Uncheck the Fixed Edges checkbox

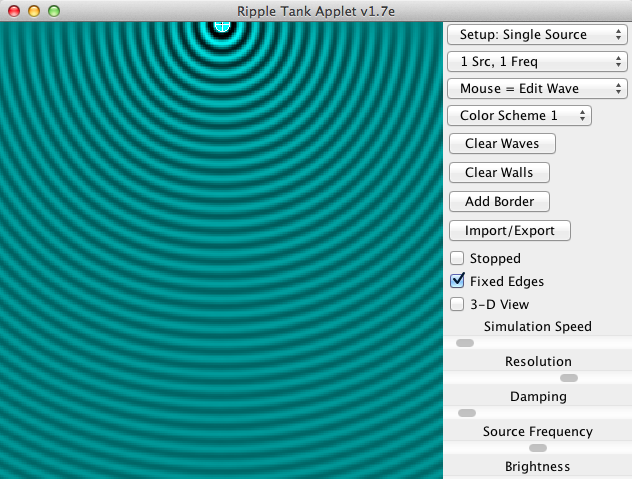pyautogui.click(x=457, y=281)
